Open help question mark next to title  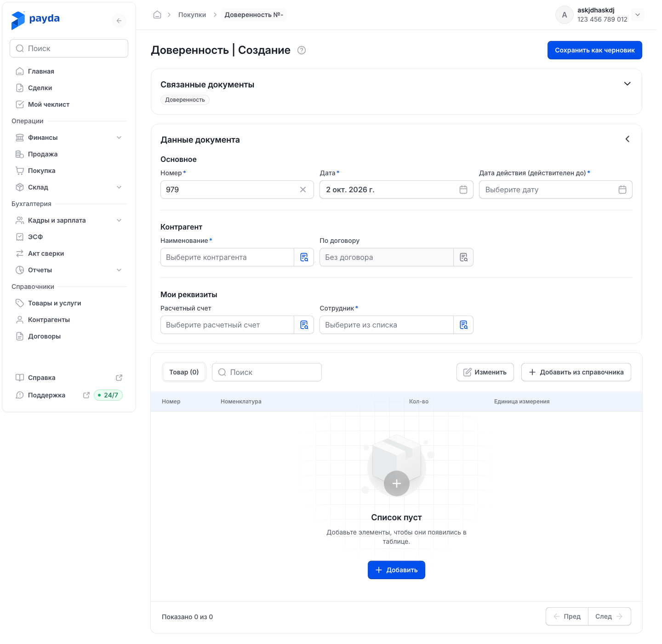302,50
